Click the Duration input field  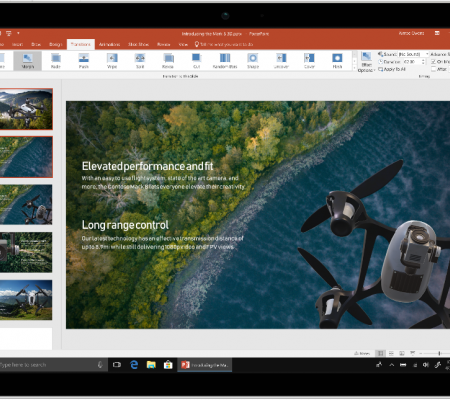(411, 62)
